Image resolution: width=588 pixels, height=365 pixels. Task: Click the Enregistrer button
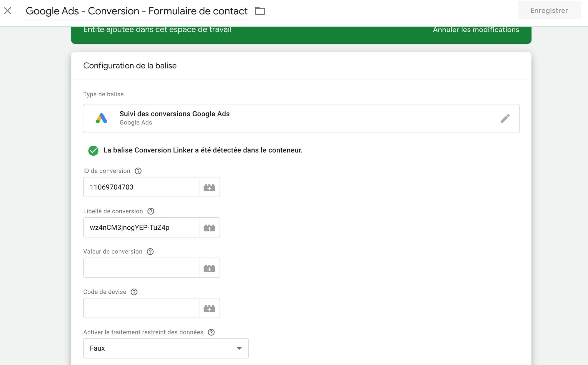pyautogui.click(x=549, y=11)
